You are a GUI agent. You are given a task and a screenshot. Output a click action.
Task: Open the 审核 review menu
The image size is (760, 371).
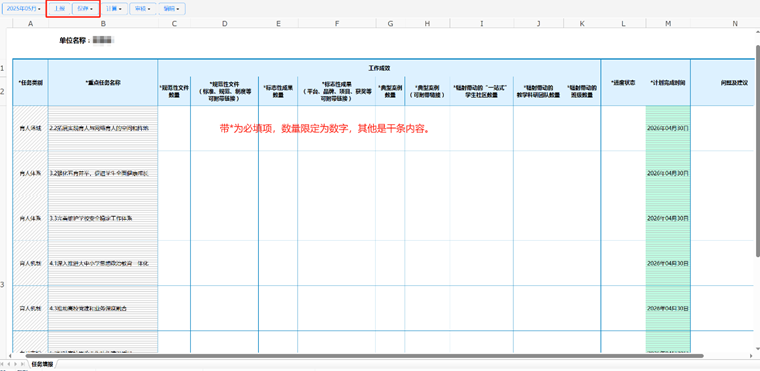pos(142,9)
